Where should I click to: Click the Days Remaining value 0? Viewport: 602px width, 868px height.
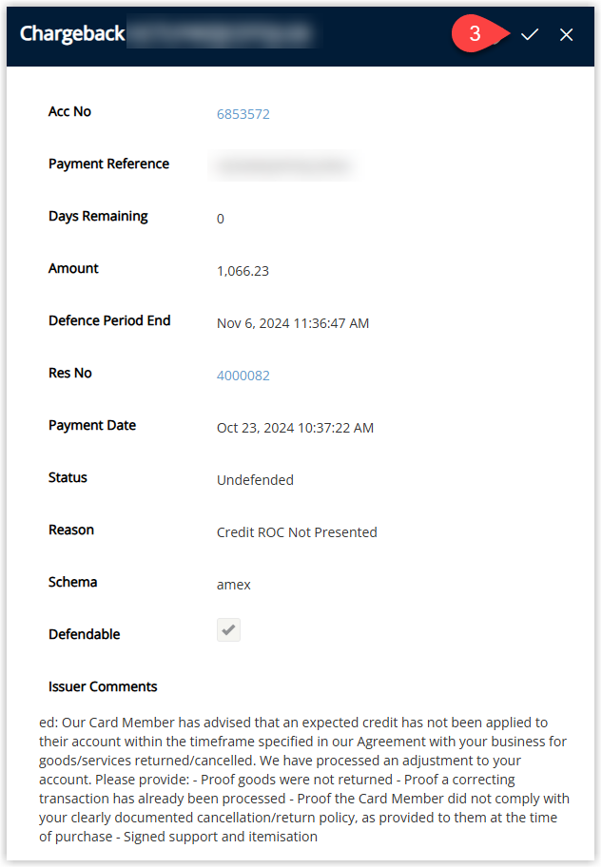tap(221, 219)
